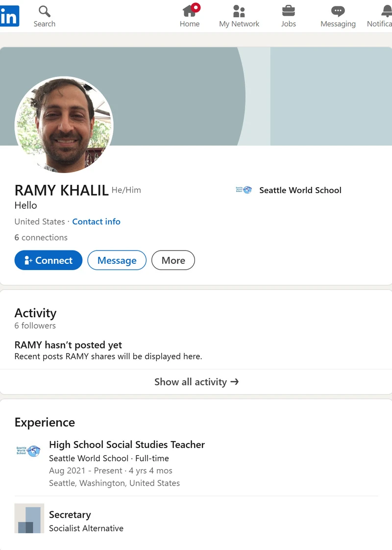Open My Network people icon

click(239, 11)
